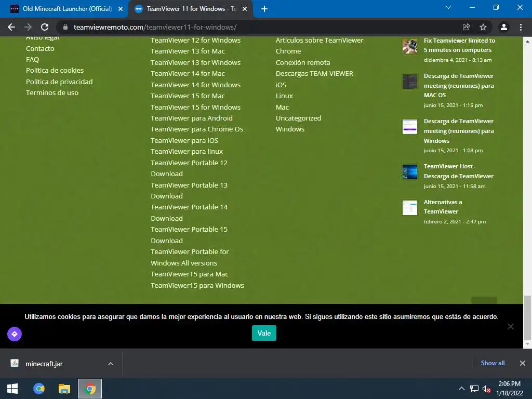Open TeamViewer 12 for Windows link

tap(196, 40)
